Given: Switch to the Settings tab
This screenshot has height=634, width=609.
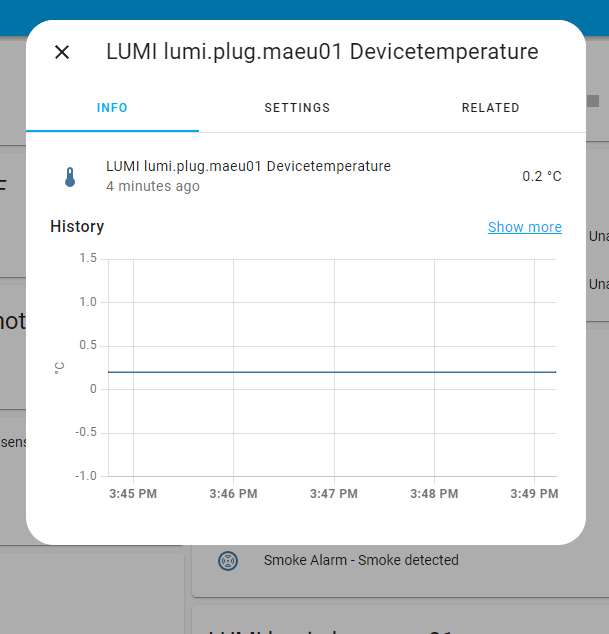Looking at the screenshot, I should click(x=297, y=108).
